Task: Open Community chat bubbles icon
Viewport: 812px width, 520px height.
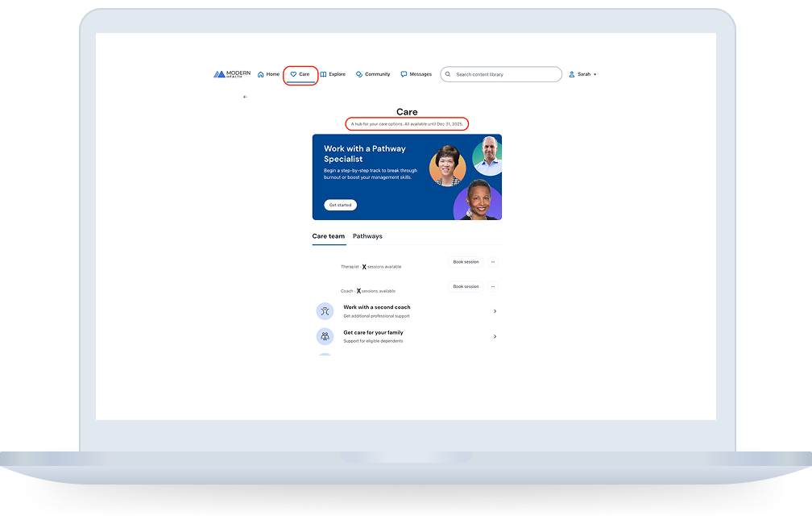Action: (x=359, y=74)
